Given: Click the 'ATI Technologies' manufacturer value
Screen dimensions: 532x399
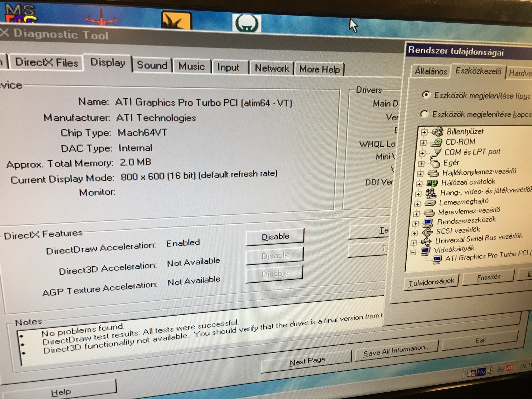Looking at the screenshot, I should 156,118.
